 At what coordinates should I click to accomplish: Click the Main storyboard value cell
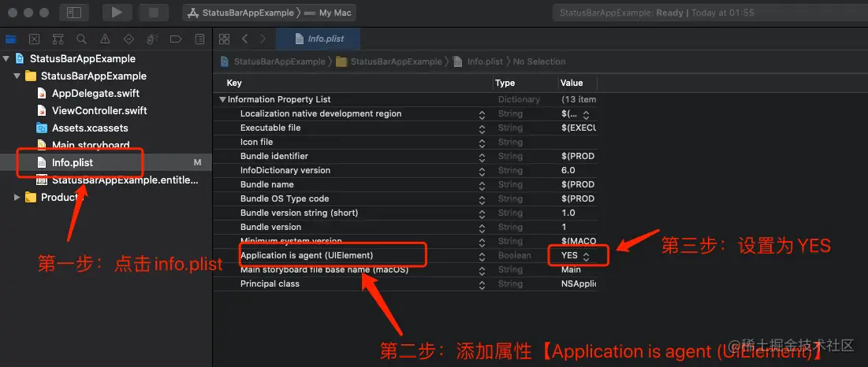point(571,269)
